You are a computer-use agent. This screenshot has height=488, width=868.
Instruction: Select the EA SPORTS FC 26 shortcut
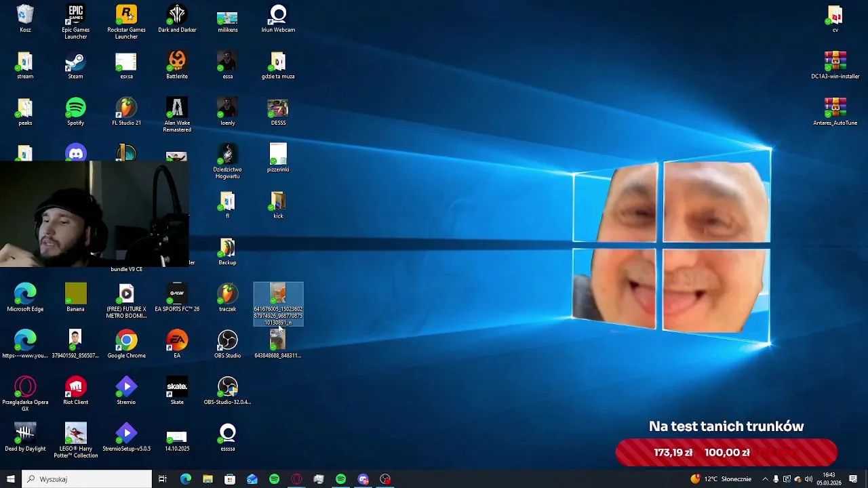point(177,298)
